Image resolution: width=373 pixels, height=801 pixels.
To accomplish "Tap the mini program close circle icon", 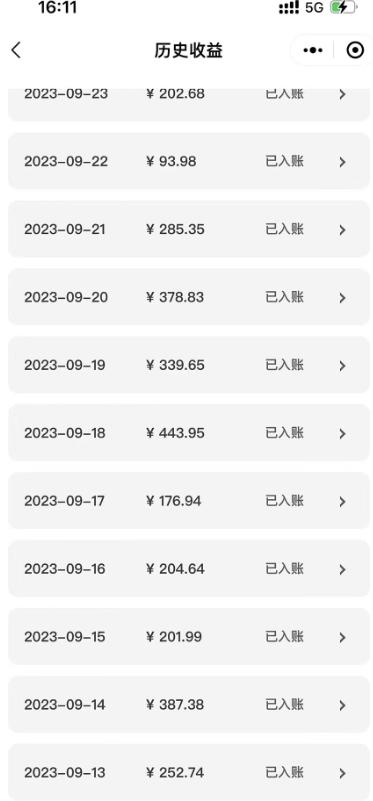I will click(355, 50).
